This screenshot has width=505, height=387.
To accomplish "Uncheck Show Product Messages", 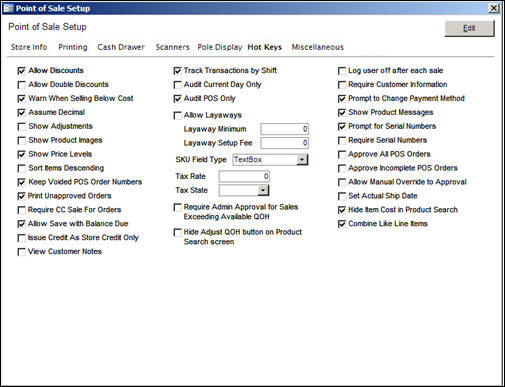I will point(342,113).
